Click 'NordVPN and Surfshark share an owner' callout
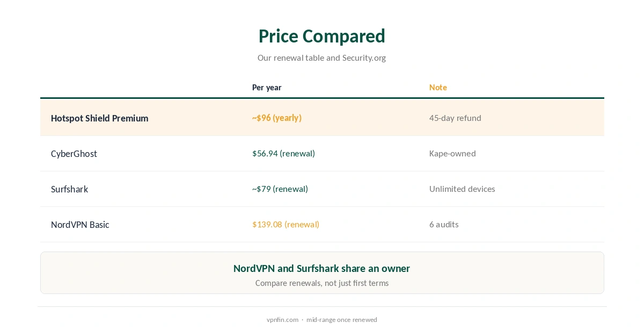 321,268
